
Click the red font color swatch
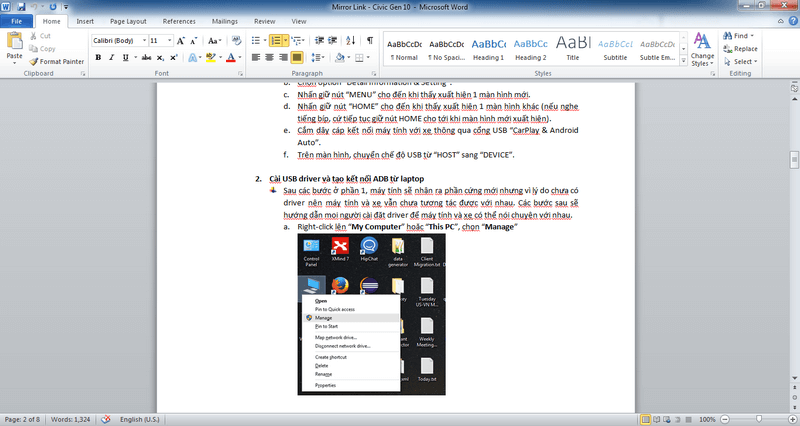[230, 58]
